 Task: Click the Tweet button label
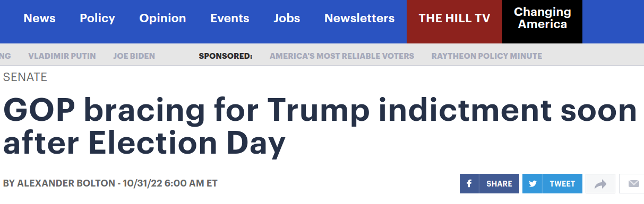[562, 184]
